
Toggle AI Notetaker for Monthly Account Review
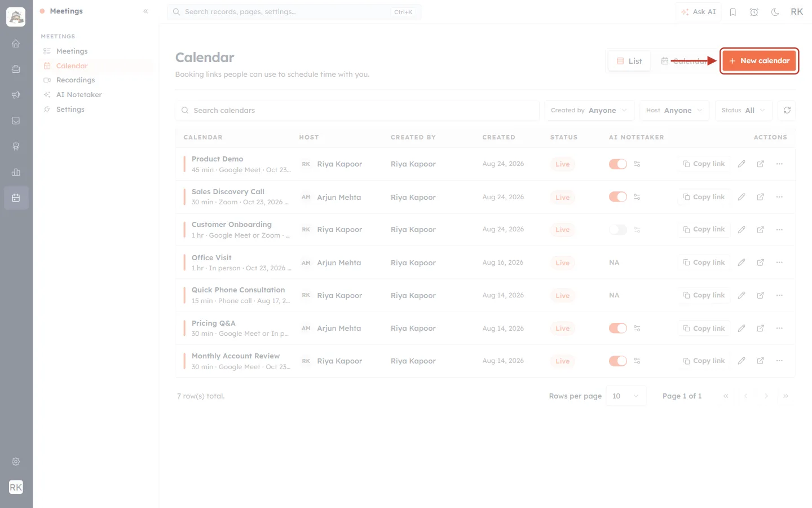pyautogui.click(x=618, y=361)
